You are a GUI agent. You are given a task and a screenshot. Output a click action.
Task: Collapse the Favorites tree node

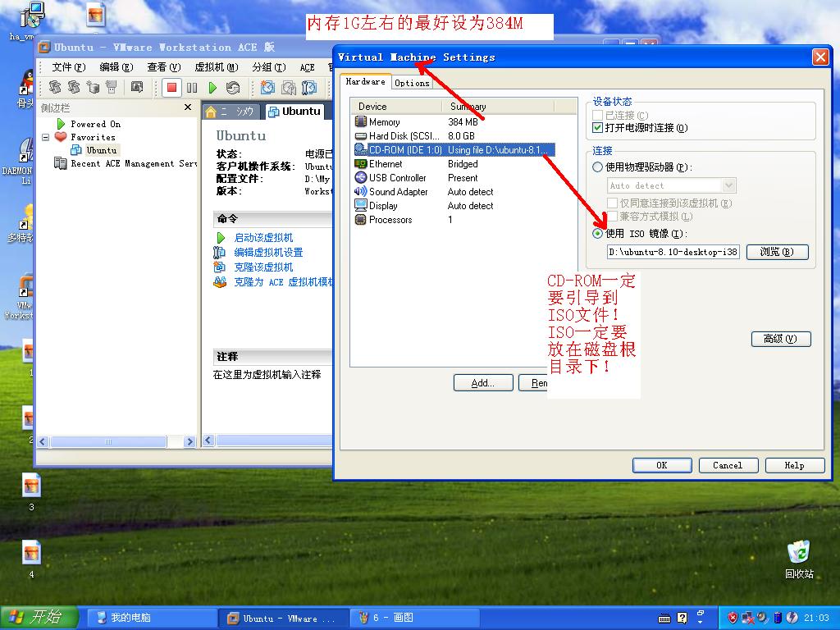[x=46, y=137]
